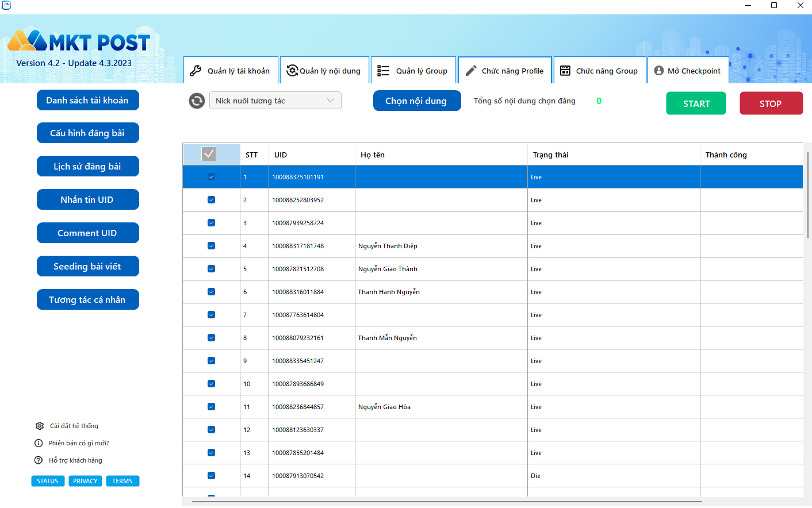
Task: Click the Tương tác cá nhân button
Action: pos(87,299)
